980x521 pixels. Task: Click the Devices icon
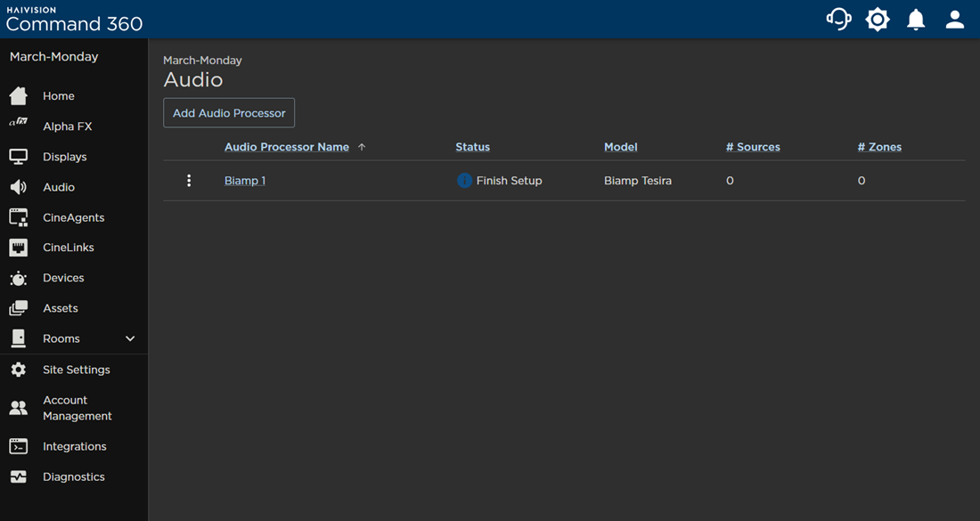pos(18,278)
